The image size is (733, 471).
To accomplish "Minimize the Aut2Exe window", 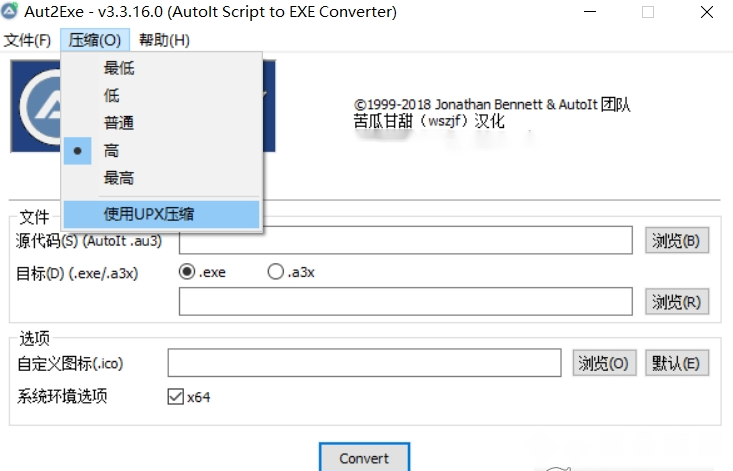I will coord(590,12).
